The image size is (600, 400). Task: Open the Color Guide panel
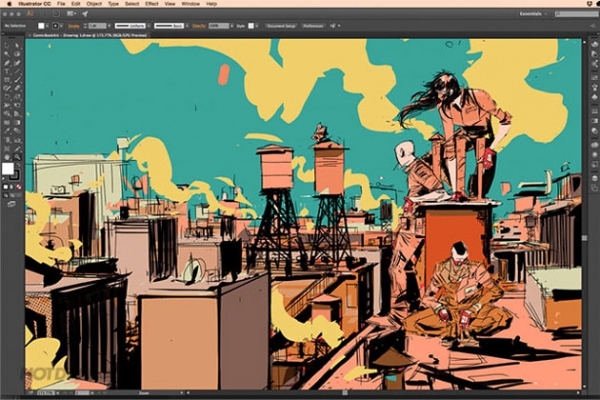[594, 54]
